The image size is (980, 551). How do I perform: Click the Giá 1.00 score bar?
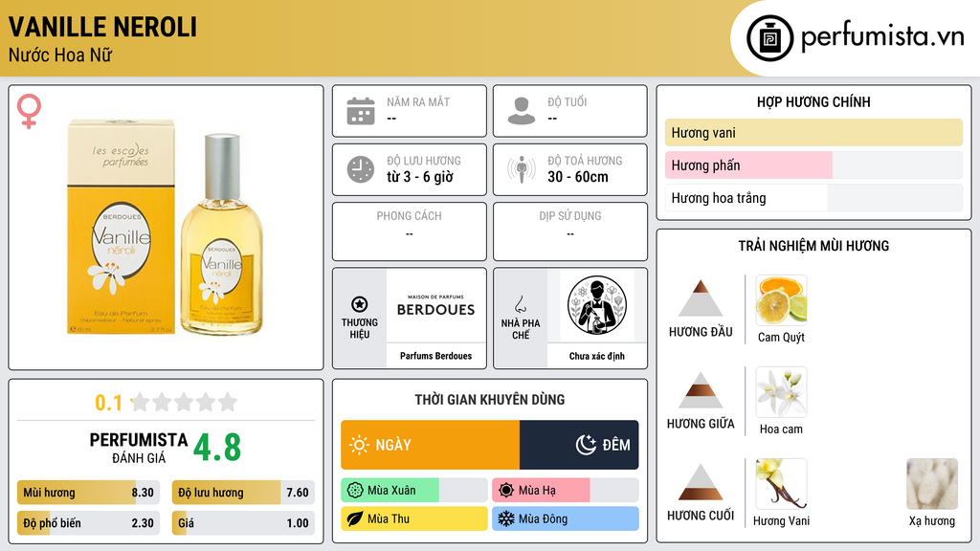point(243,523)
